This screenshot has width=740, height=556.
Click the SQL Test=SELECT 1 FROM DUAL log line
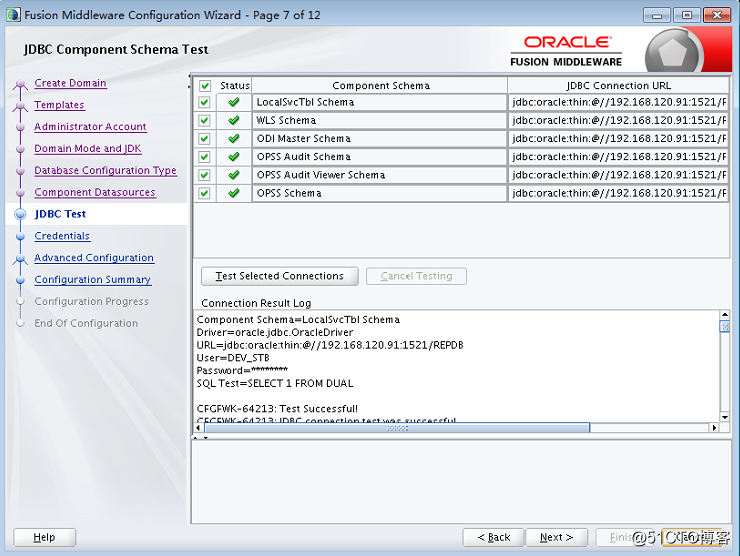point(275,383)
